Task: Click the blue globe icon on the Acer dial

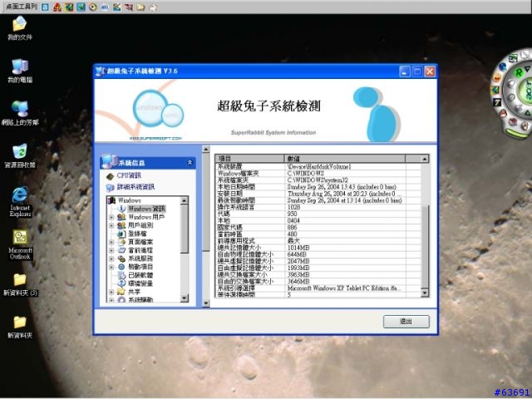Action: [502, 66]
